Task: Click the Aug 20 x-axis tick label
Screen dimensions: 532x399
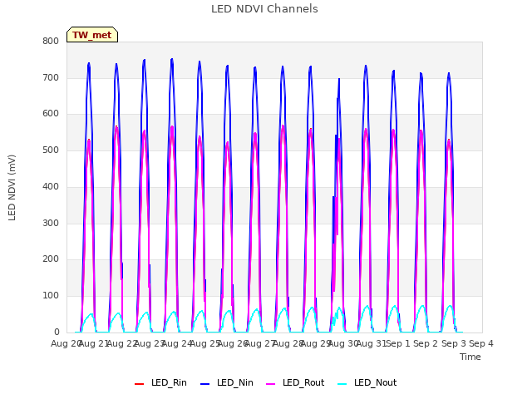Action: 65,343
